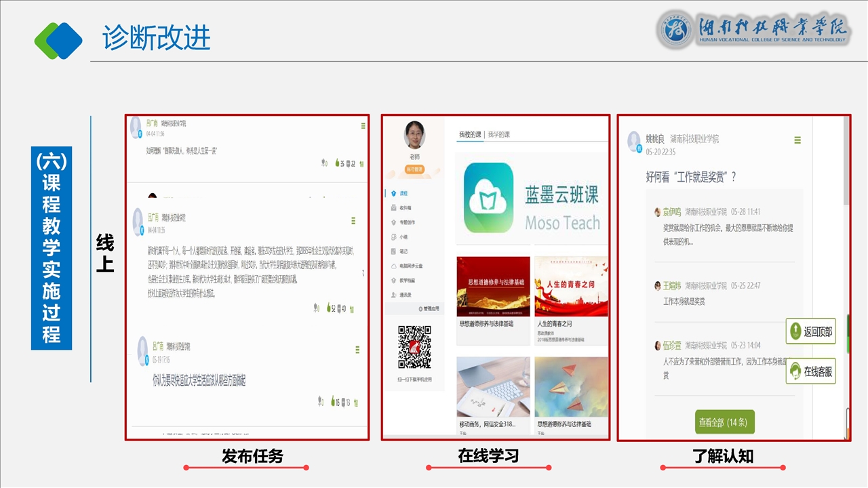Open 课程 in the Moso Teach sidebar
Image resolution: width=868 pixels, height=488 pixels.
tap(403, 193)
